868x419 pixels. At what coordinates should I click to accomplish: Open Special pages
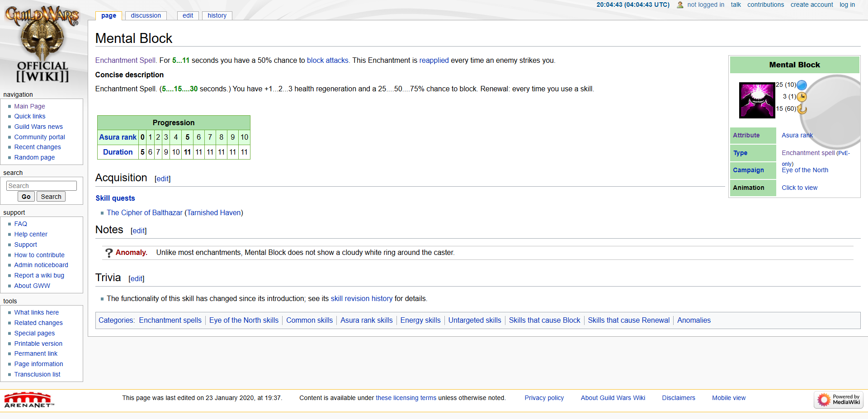tap(34, 333)
